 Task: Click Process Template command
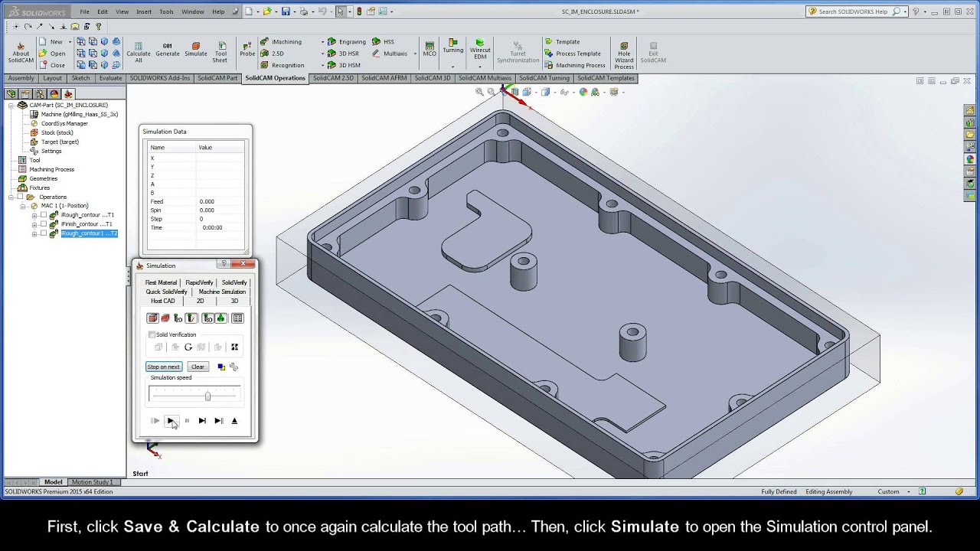(573, 54)
